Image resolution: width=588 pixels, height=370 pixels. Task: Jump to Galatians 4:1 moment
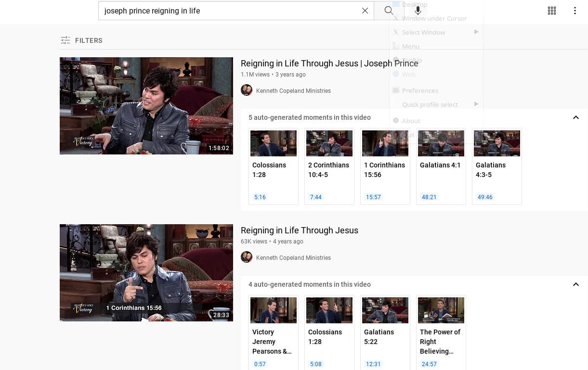[x=441, y=166]
